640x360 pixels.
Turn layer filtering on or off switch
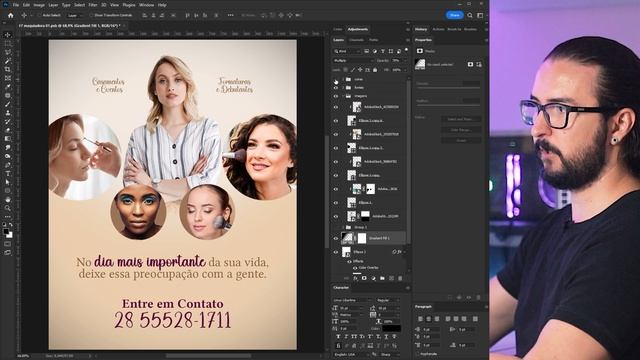[406, 50]
